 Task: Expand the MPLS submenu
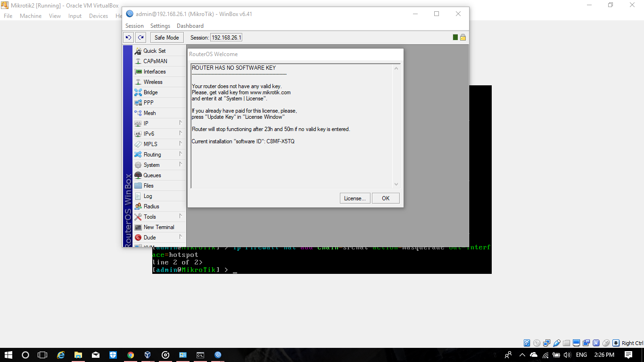click(x=159, y=144)
